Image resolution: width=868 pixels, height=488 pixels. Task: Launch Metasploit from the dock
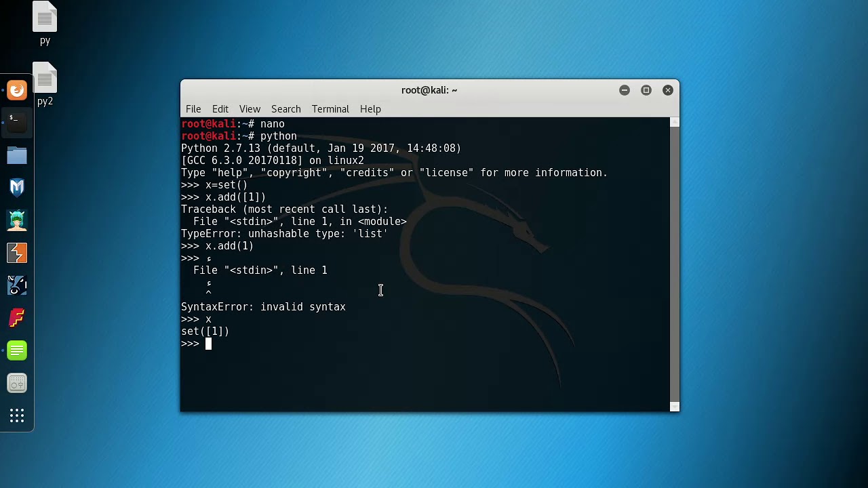tap(17, 188)
